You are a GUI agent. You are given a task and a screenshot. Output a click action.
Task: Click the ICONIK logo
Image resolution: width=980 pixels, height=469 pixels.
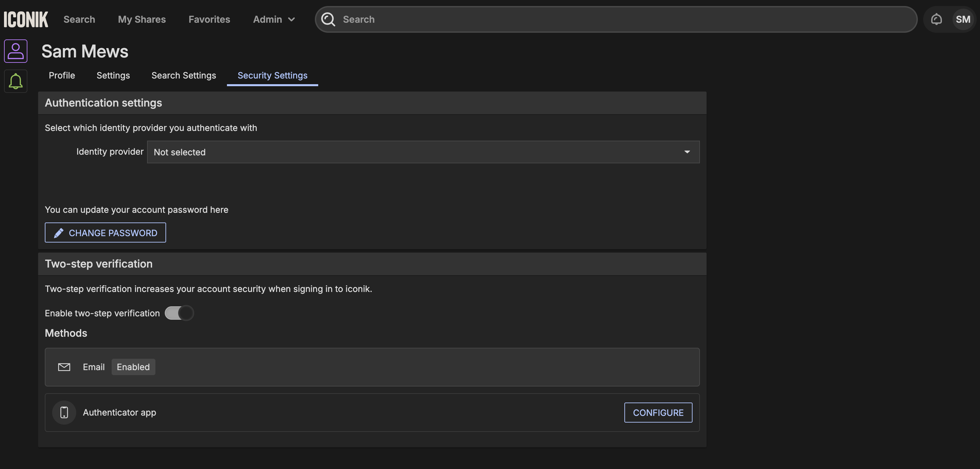point(26,19)
